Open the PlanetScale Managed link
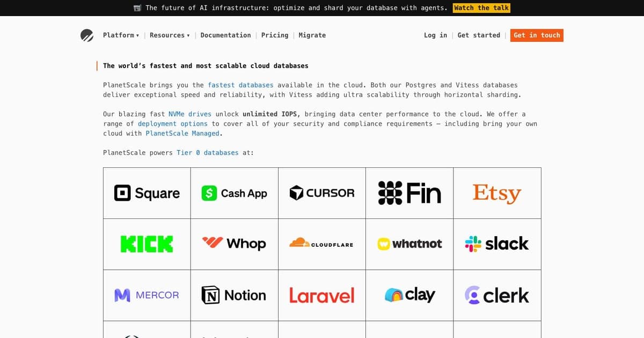The width and height of the screenshot is (644, 338). pyautogui.click(x=182, y=134)
